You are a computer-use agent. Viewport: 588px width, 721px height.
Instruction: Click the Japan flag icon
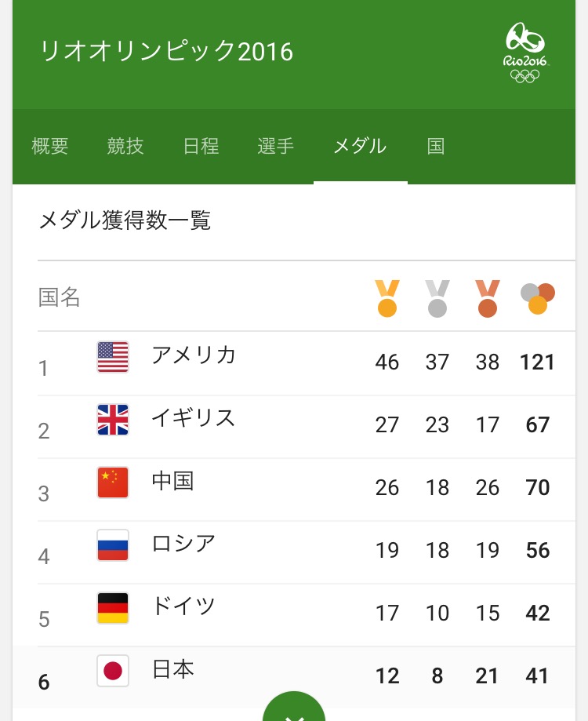pyautogui.click(x=113, y=671)
